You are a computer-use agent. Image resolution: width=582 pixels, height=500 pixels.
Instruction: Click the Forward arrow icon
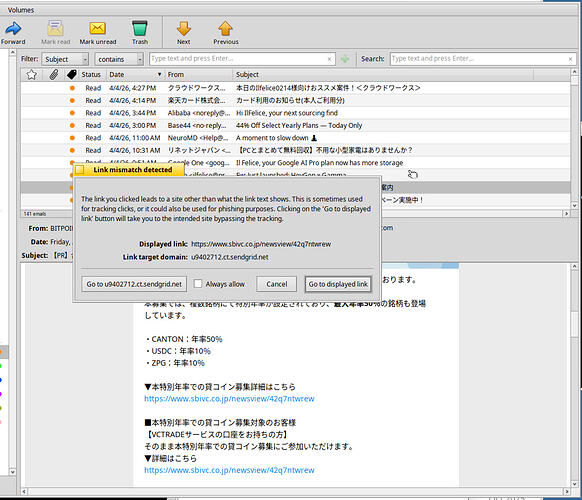pyautogui.click(x=13, y=29)
